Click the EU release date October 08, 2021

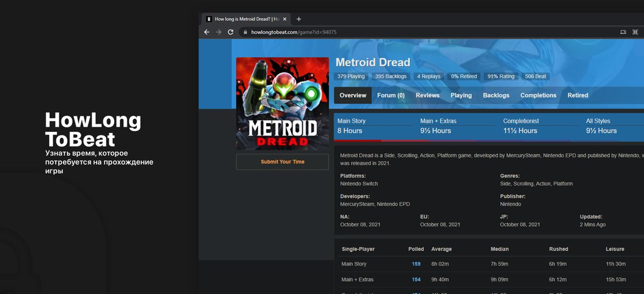click(440, 224)
